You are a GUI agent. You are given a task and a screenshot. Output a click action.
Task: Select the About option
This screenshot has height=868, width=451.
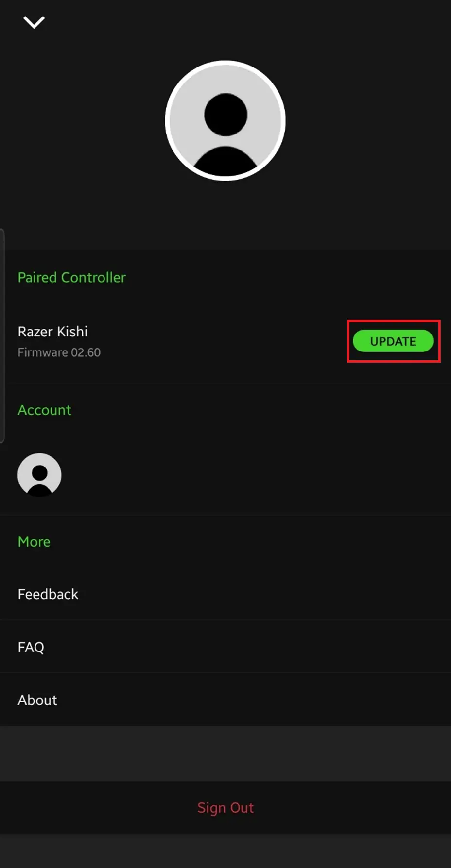click(x=37, y=700)
